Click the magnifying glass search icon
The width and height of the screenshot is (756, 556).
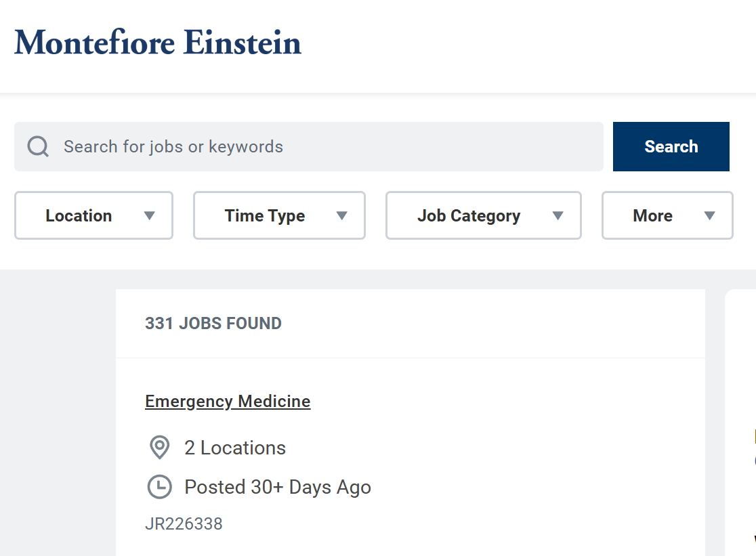point(38,146)
